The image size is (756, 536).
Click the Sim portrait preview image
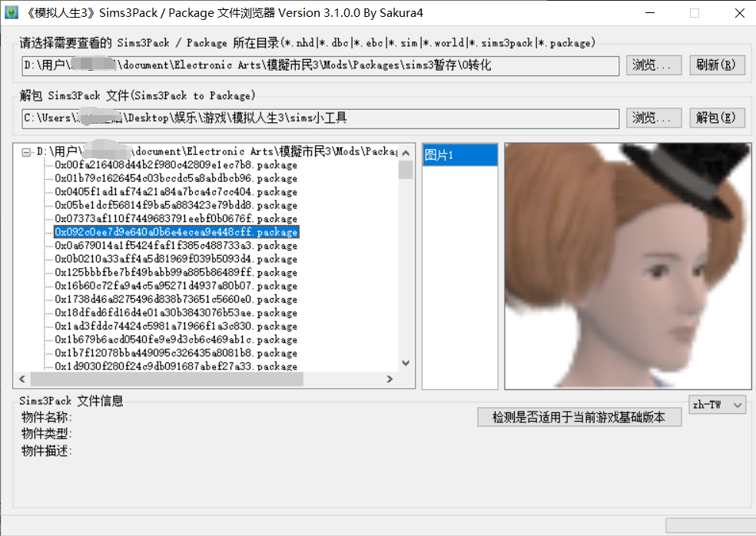click(628, 266)
